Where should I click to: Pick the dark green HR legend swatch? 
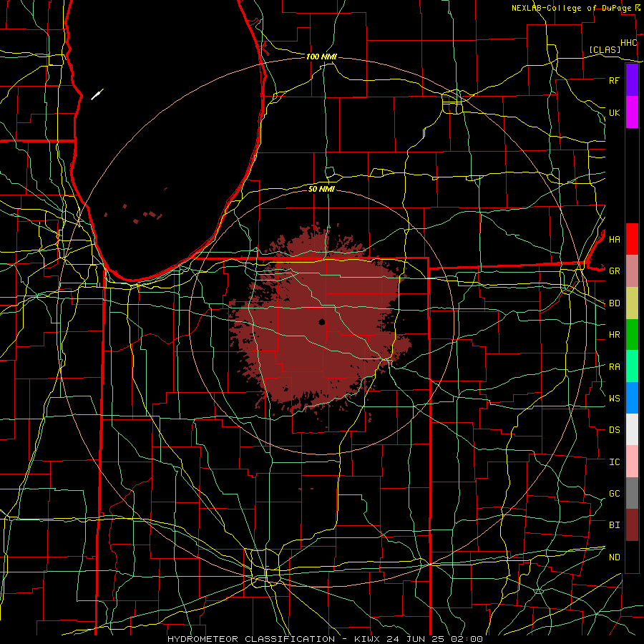click(632, 335)
